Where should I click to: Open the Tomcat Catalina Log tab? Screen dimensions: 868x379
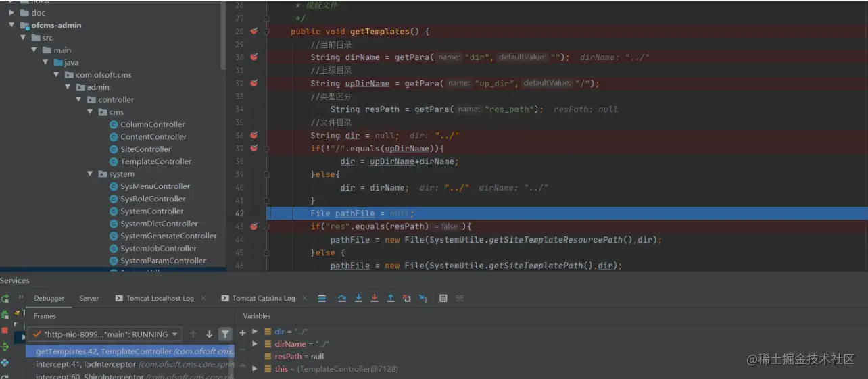(258, 298)
